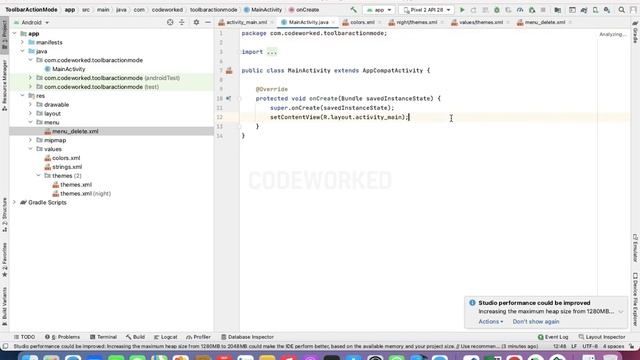The height and width of the screenshot is (360, 640).
Task: Collapse the themes (2) folder
Action: click(38, 176)
